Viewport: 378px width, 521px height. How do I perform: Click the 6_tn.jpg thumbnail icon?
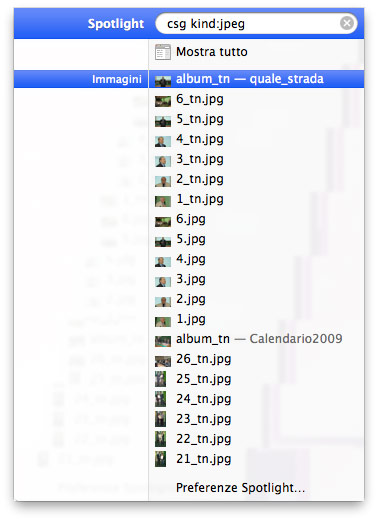[163, 101]
